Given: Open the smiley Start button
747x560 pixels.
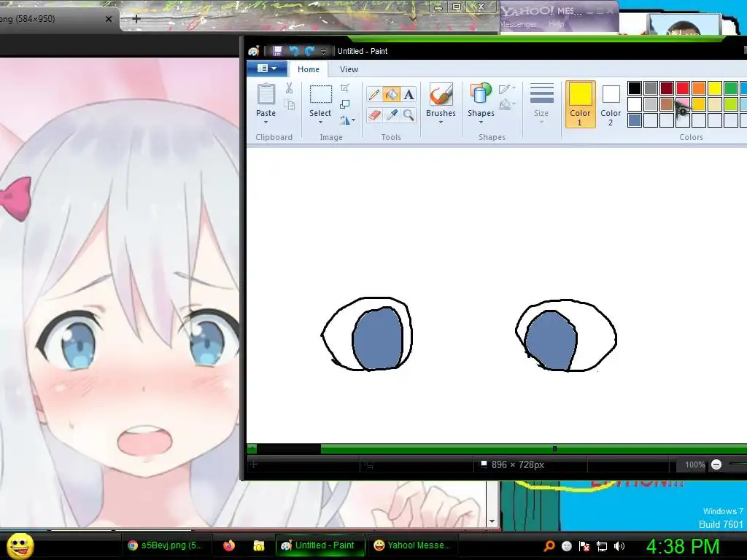Looking at the screenshot, I should [20, 545].
